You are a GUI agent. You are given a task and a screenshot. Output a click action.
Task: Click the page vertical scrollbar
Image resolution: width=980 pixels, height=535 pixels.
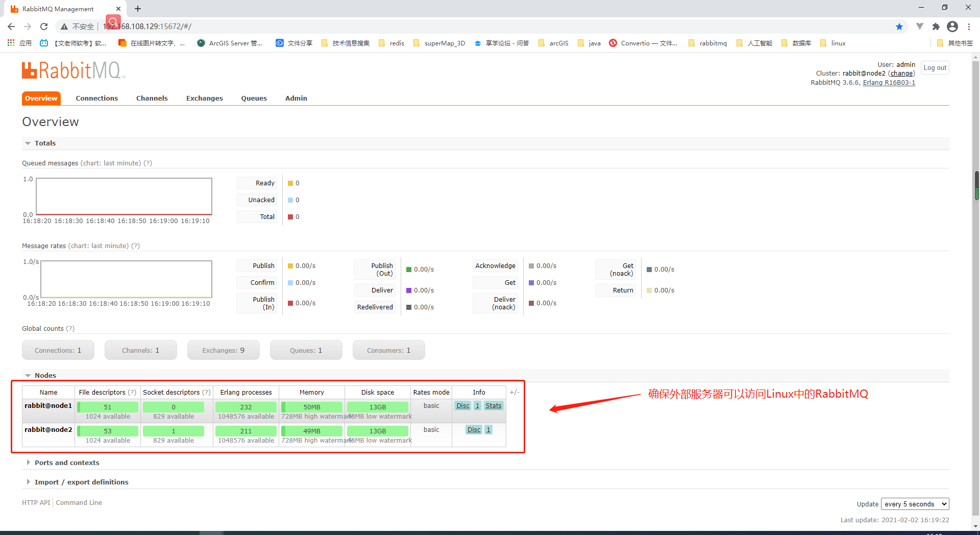(x=976, y=288)
